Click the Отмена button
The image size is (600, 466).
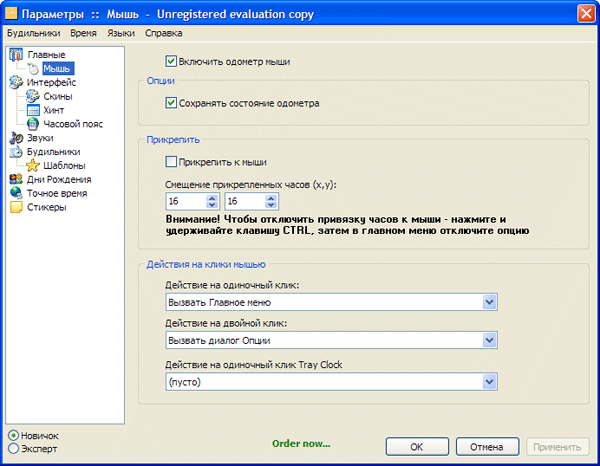487,446
